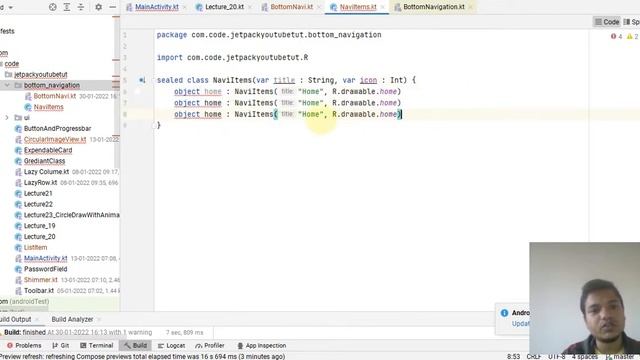Image resolution: width=640 pixels, height=360 pixels.
Task: Open the Problems tool window
Action: click(24, 346)
